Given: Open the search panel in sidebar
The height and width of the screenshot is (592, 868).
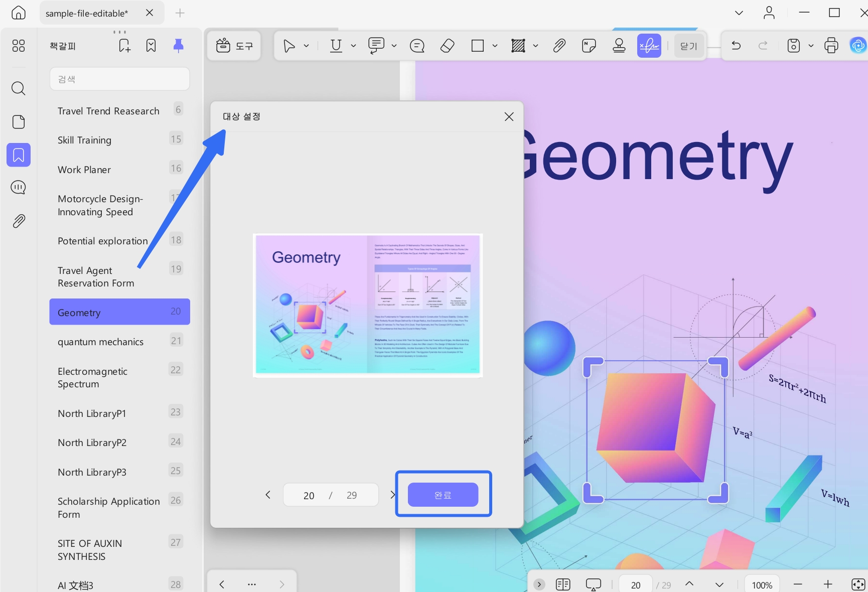Looking at the screenshot, I should coord(19,88).
